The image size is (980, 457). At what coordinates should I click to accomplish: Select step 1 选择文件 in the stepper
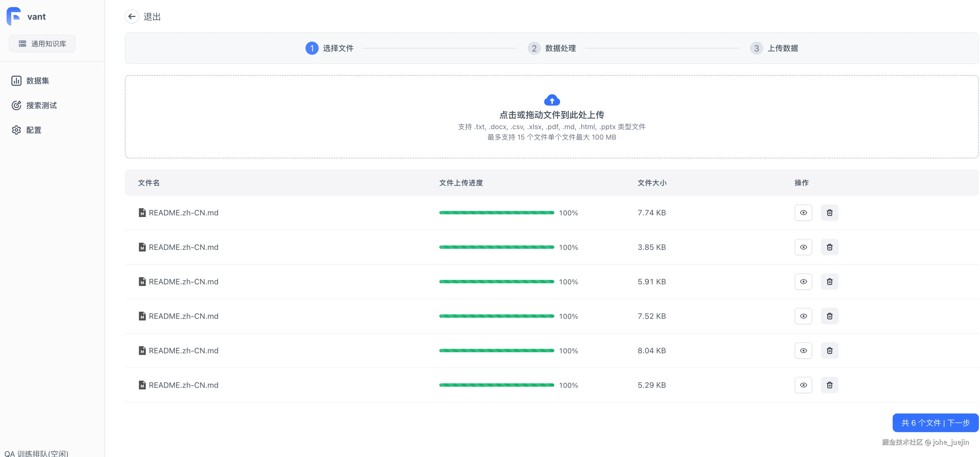(x=330, y=48)
